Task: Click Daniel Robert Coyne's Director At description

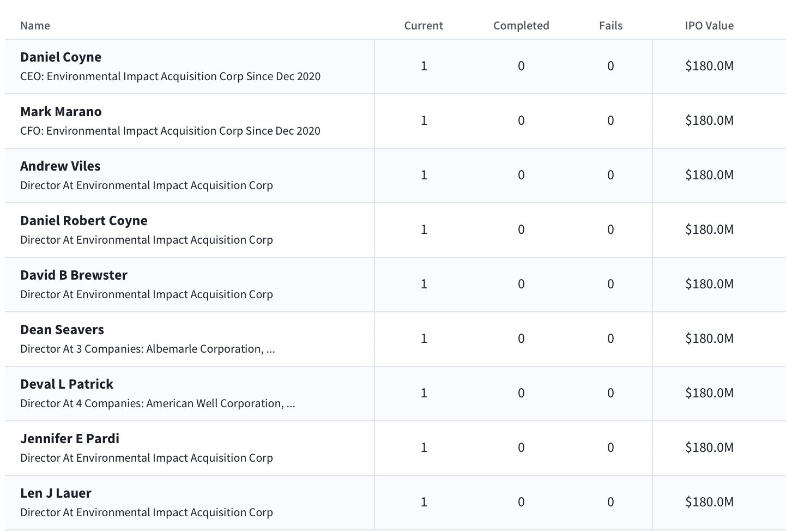Action: pyautogui.click(x=147, y=240)
